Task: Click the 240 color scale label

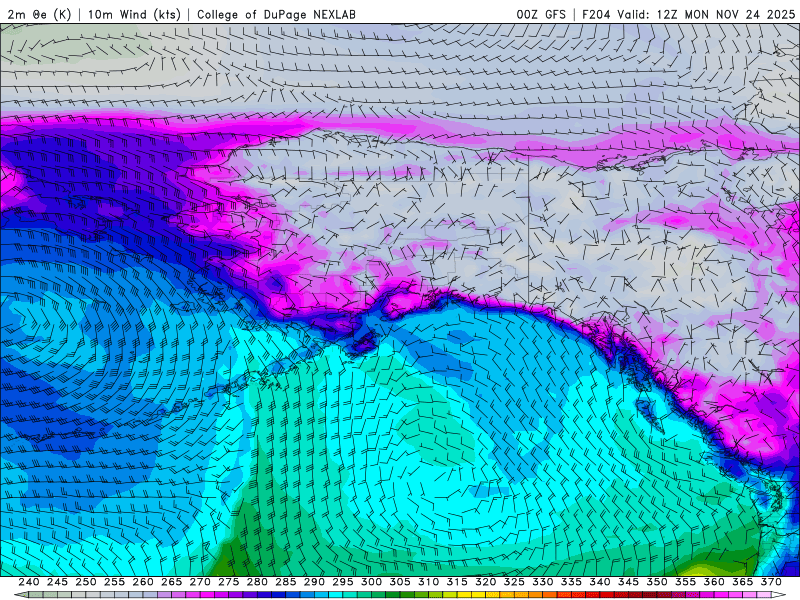Action: tap(29, 582)
